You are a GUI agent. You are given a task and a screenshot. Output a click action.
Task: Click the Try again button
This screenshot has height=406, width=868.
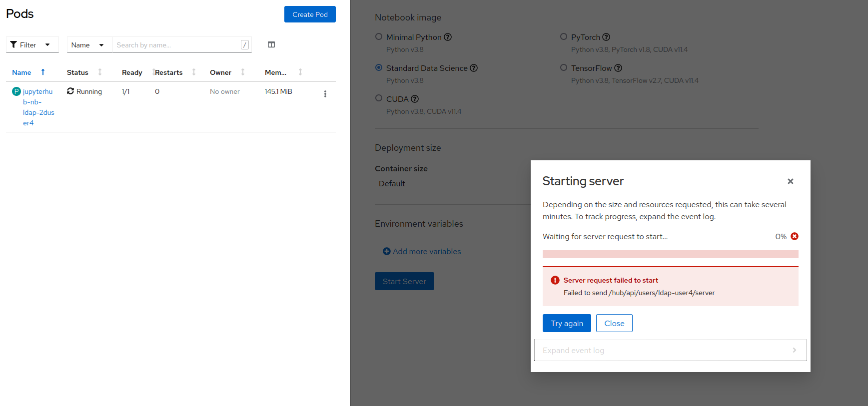coord(567,323)
